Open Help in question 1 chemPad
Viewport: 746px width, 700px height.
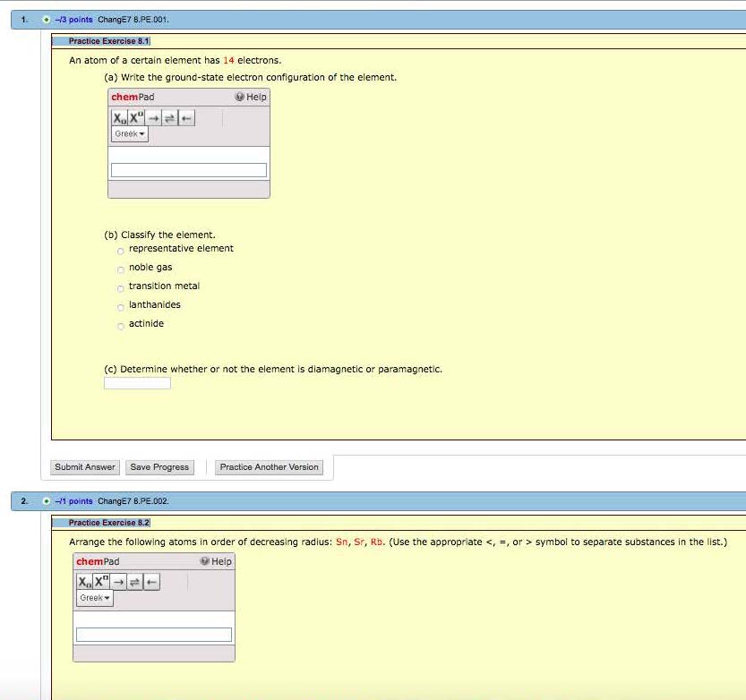point(251,97)
